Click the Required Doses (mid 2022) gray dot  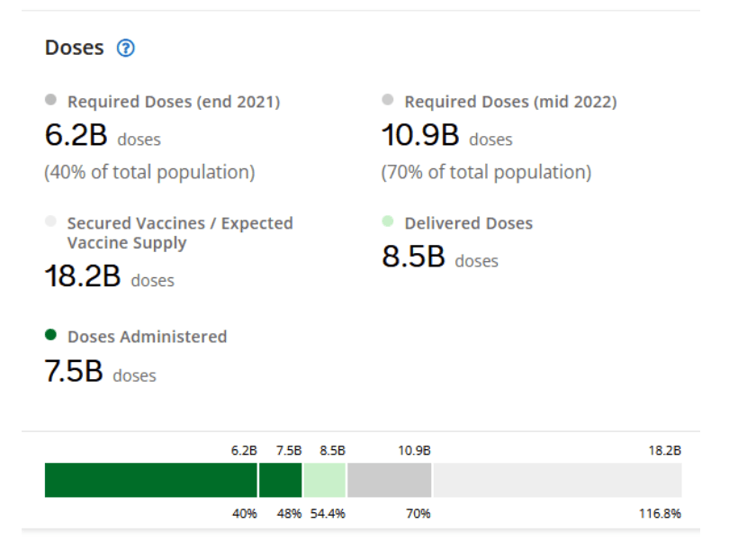point(388,100)
